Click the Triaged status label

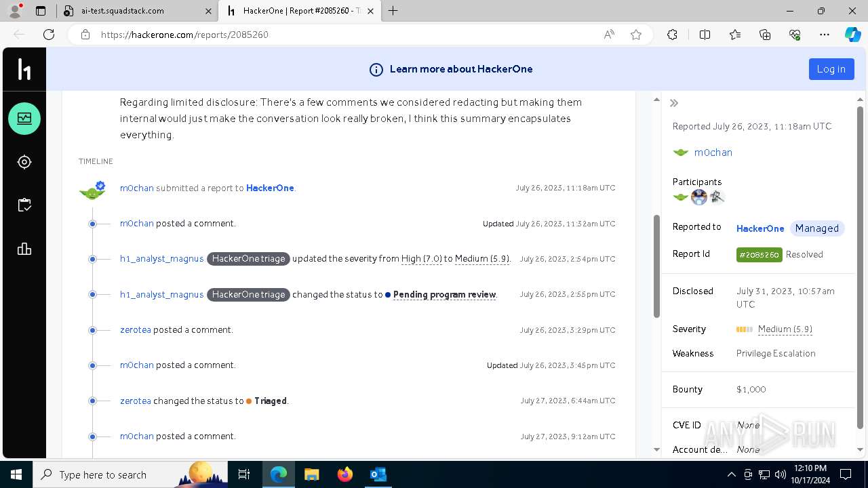click(x=271, y=401)
